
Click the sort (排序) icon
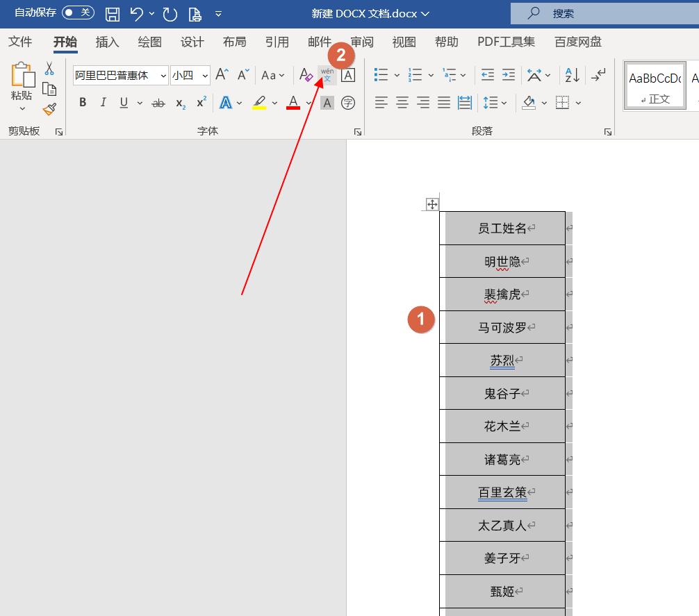coord(570,75)
